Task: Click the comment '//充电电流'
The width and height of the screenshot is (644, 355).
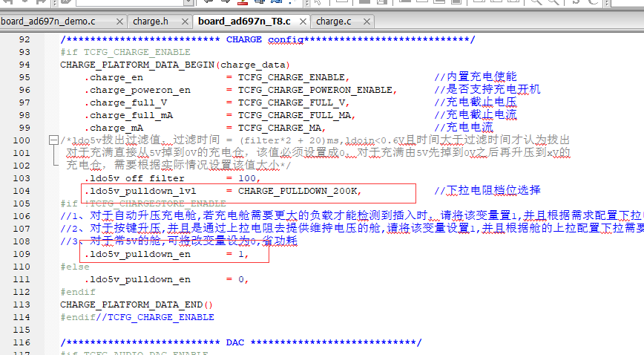Action: pos(463,128)
